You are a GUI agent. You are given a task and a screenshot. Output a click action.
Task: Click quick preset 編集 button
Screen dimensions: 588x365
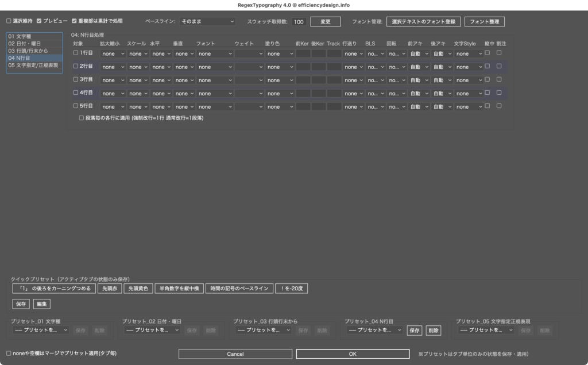coord(42,304)
